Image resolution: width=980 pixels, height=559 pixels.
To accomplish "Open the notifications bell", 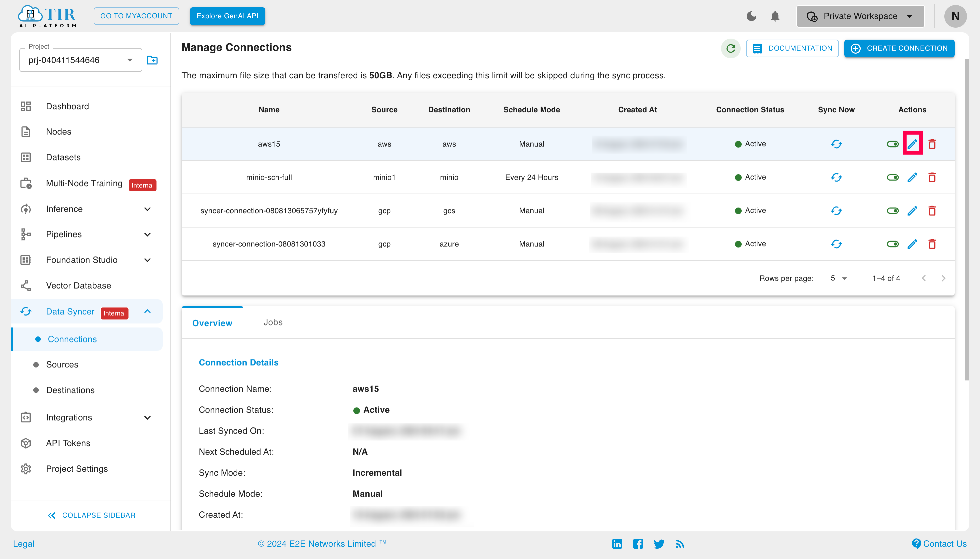I will tap(775, 17).
